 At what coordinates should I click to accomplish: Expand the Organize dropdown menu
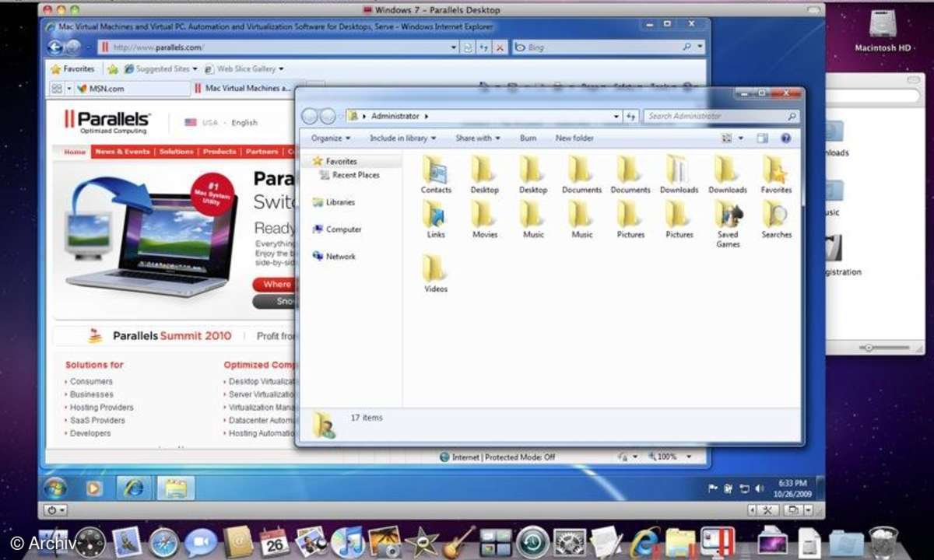(330, 138)
